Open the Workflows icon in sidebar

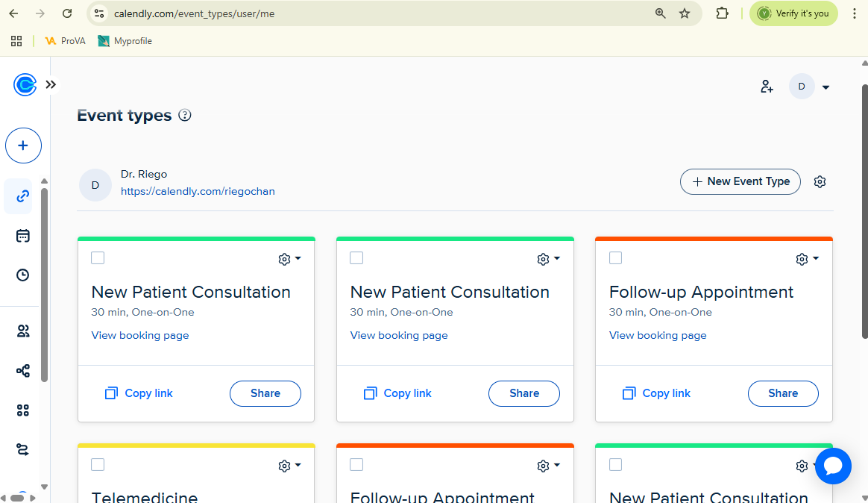click(x=23, y=371)
